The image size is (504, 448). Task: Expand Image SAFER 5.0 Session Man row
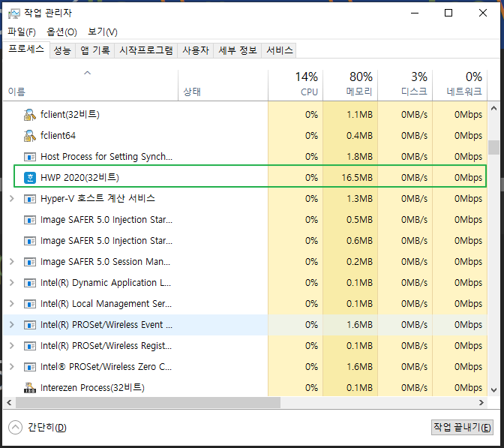(x=12, y=262)
